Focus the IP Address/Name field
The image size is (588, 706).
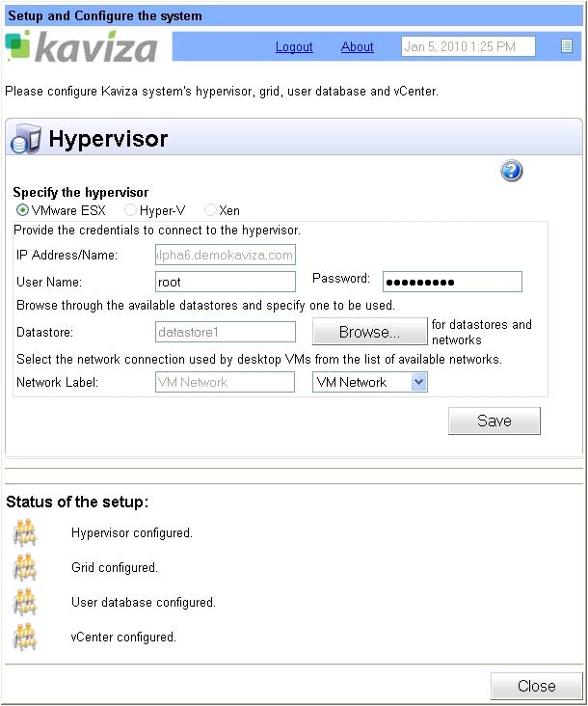point(226,256)
